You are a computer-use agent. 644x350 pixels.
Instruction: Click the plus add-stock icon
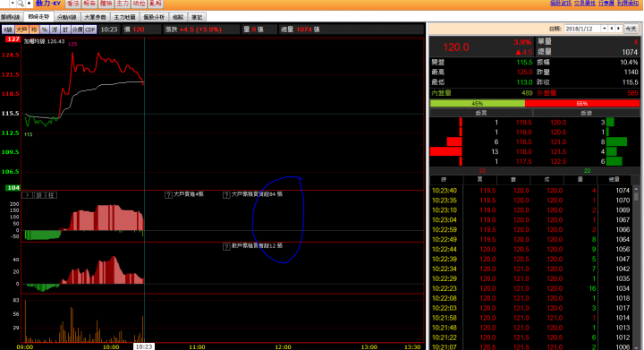(x=29, y=4)
